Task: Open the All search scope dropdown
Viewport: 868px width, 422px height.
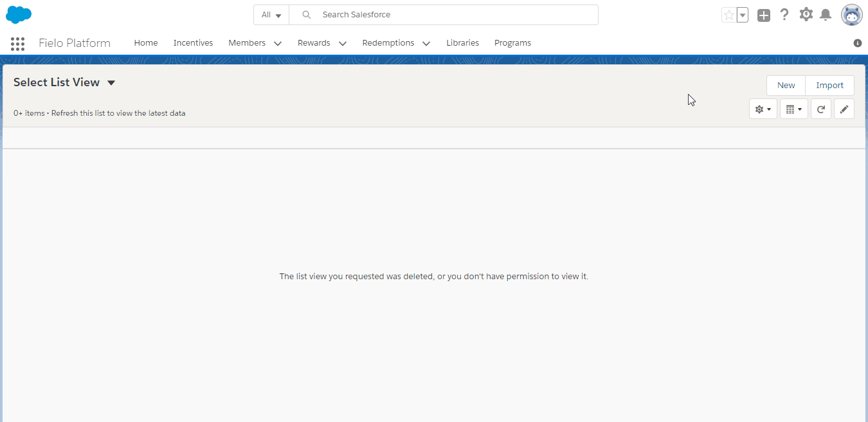Action: (271, 15)
